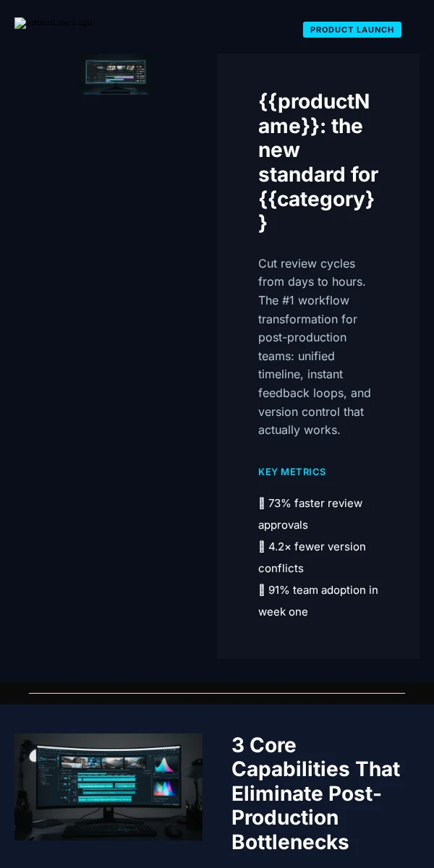Select the 'version control that actually works' line
Screen dimensions: 434x868
pyautogui.click(x=315, y=421)
